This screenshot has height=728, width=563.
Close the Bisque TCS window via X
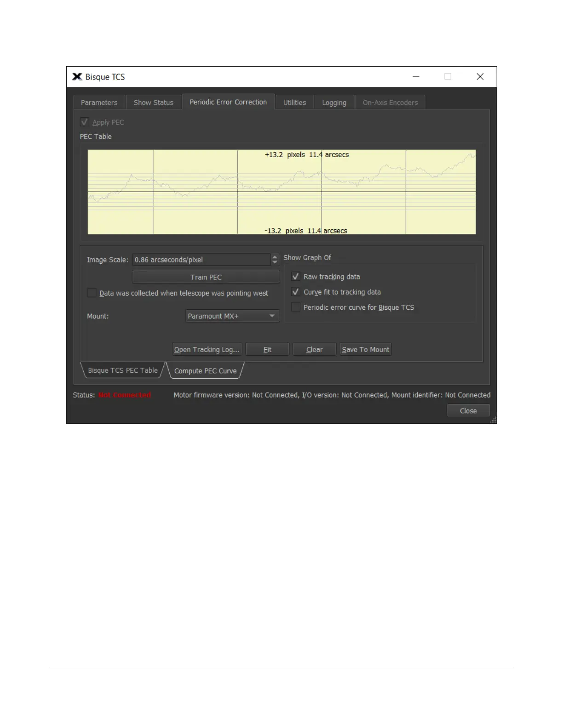point(480,77)
